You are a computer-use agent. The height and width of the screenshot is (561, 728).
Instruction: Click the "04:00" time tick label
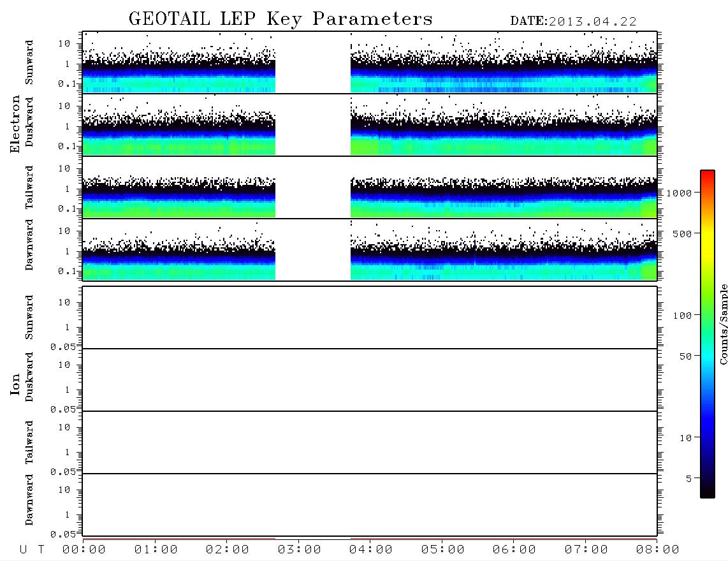(x=371, y=550)
